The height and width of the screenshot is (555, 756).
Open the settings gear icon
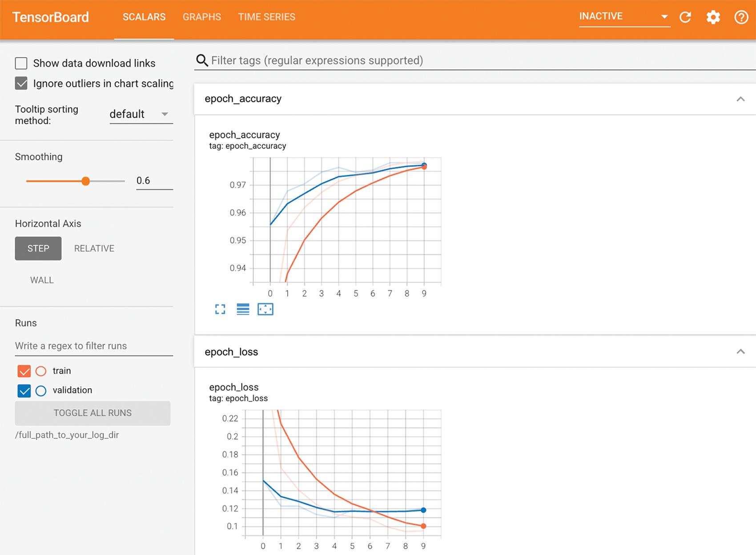click(713, 17)
